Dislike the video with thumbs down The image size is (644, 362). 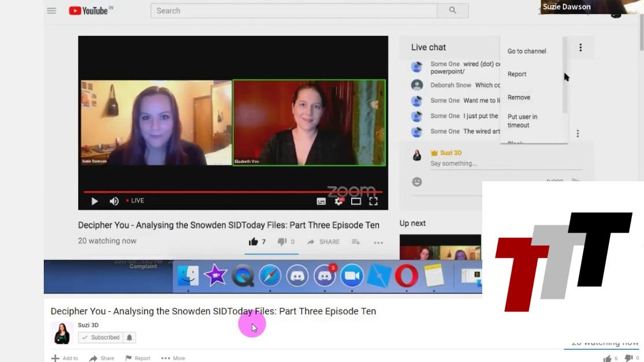pos(282,242)
